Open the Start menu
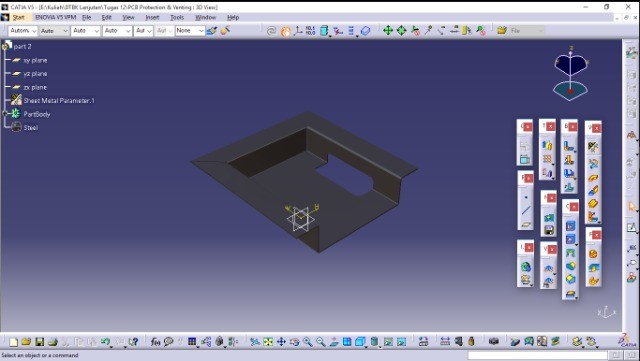The width and height of the screenshot is (640, 361). pos(19,18)
